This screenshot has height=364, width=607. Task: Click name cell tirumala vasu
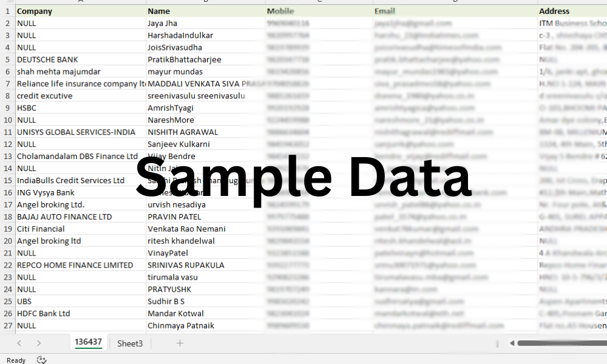[206, 277]
